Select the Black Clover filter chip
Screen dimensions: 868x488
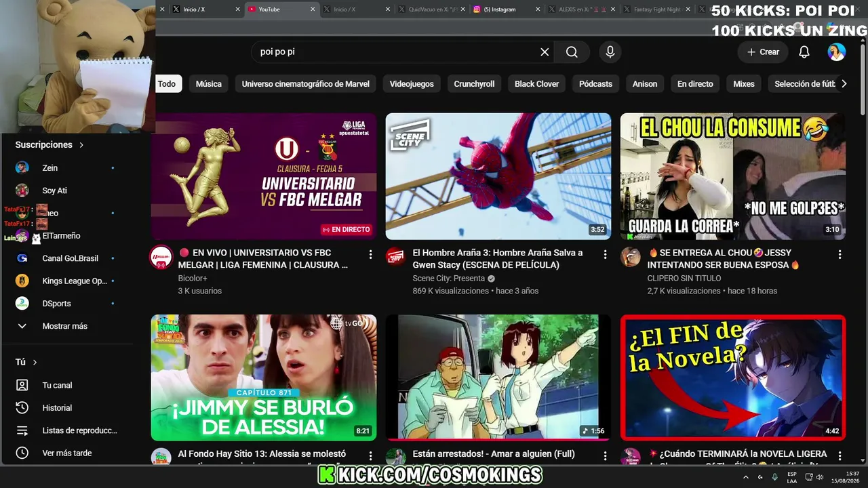(536, 84)
